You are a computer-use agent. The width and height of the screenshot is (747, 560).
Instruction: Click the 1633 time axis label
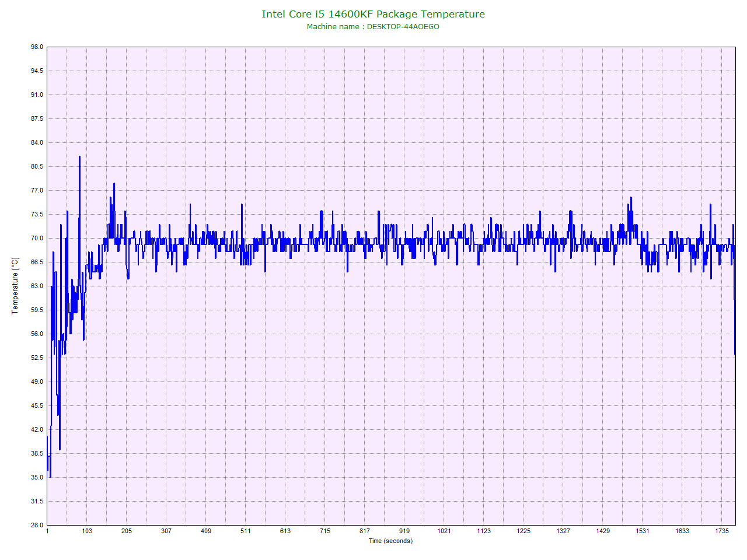tap(682, 531)
